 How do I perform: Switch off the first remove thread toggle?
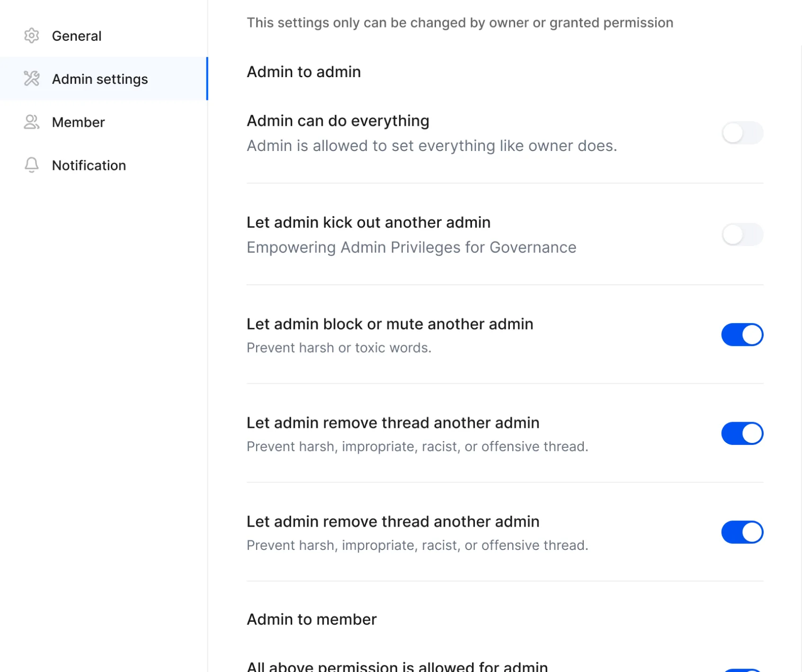[742, 433]
